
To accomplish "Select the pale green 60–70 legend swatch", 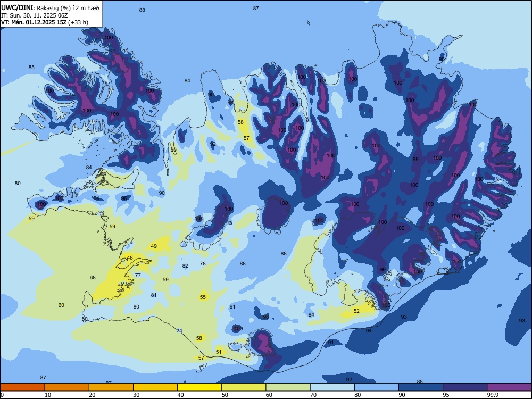I will tap(288, 387).
